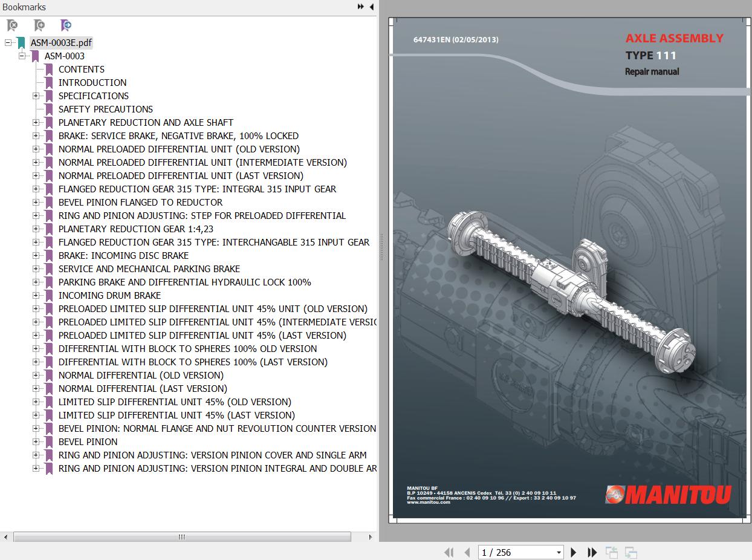This screenshot has width=752, height=560.
Task: Click the Bookmarks panel horizontal scrollbar thumb
Action: 182,537
